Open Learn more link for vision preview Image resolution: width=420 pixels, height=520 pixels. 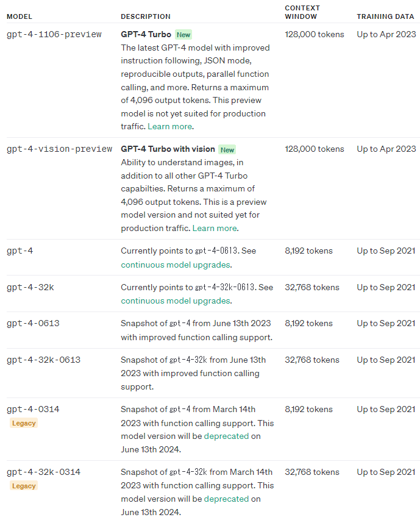(215, 228)
